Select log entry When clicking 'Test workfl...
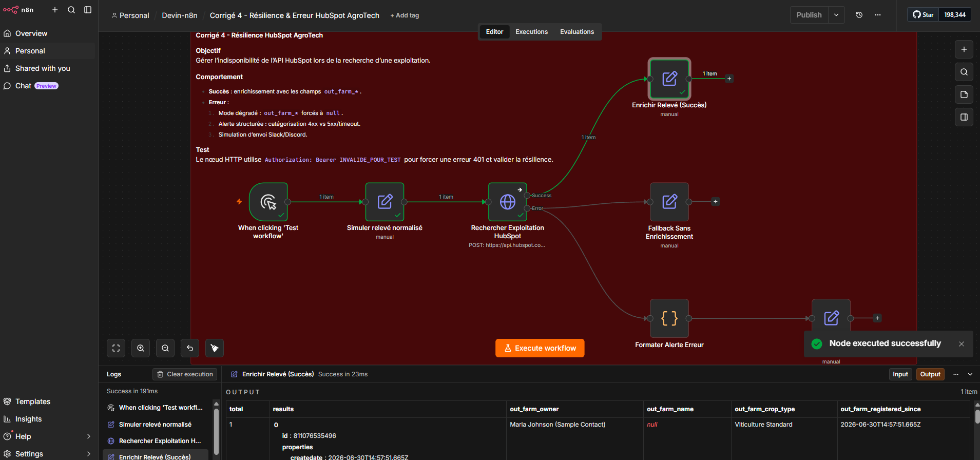This screenshot has height=460, width=980. [x=156, y=408]
